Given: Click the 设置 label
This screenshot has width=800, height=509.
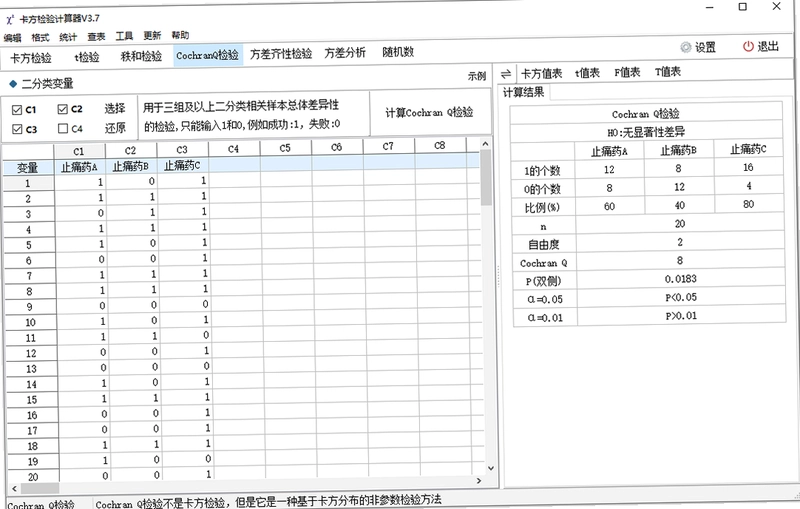Looking at the screenshot, I should click(x=705, y=47).
